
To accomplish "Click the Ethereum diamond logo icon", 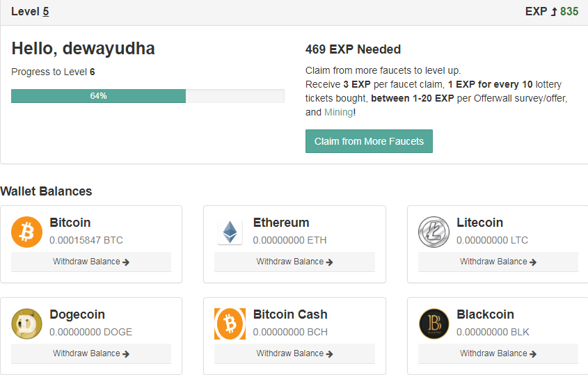I will 230,232.
